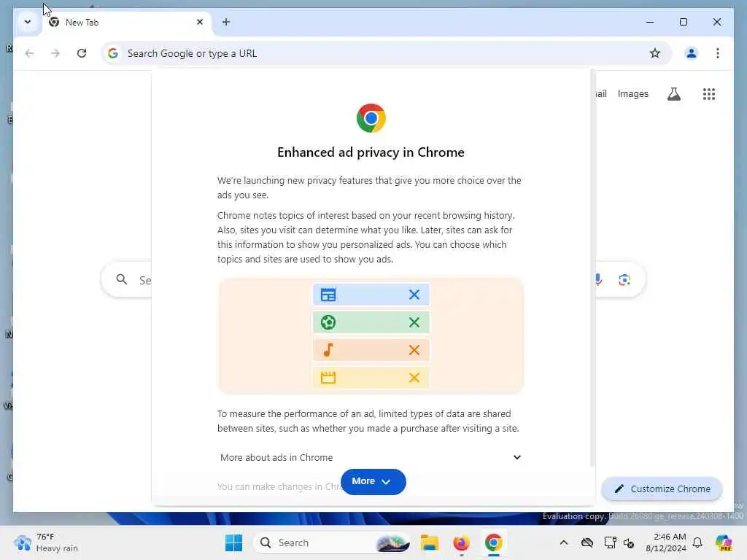Viewport: 747px width, 560px height.
Task: Open the tab search dropdown arrow
Action: [28, 22]
